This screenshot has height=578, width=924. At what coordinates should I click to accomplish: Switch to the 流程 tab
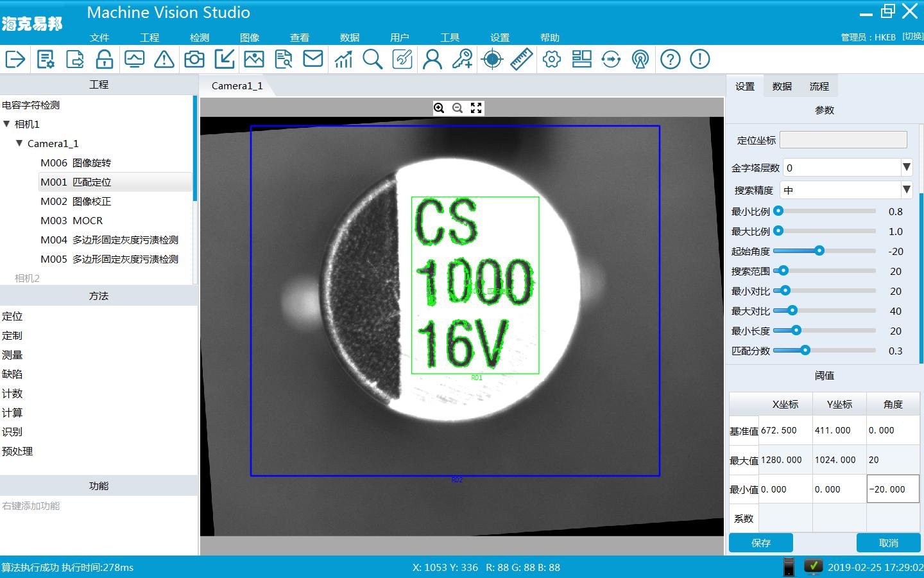pos(819,86)
